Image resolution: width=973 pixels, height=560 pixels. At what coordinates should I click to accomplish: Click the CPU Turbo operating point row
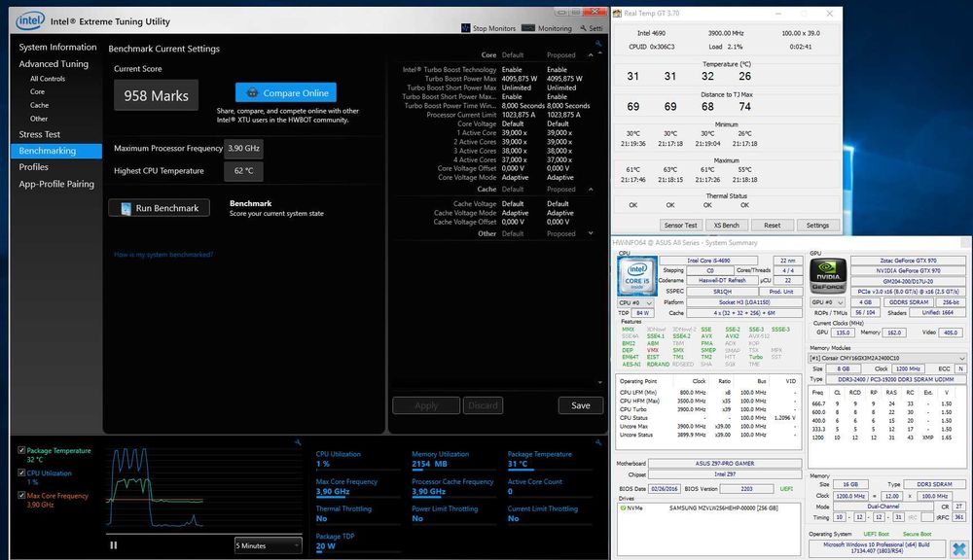click(707, 409)
